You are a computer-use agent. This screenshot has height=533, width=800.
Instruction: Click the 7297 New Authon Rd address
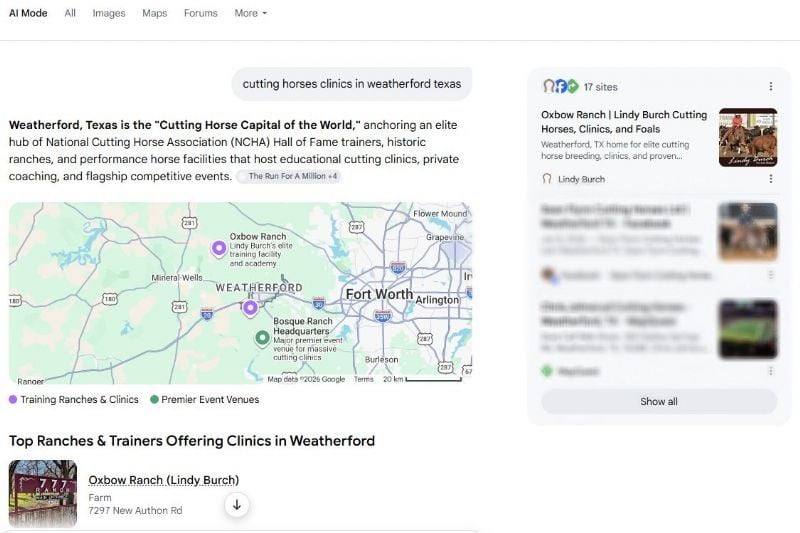point(135,511)
